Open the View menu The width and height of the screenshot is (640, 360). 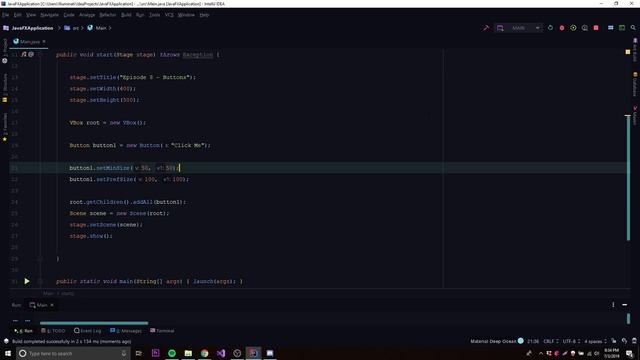coord(31,15)
